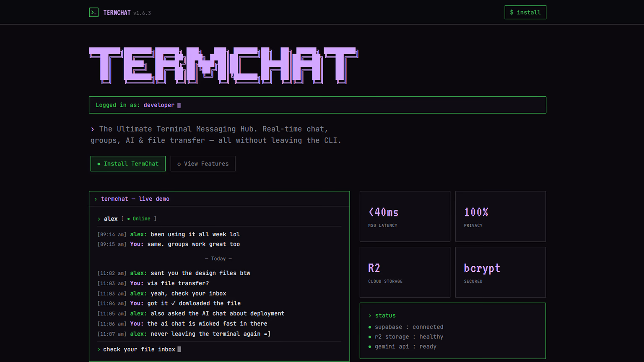
Task: Open View Features button
Action: 203,164
